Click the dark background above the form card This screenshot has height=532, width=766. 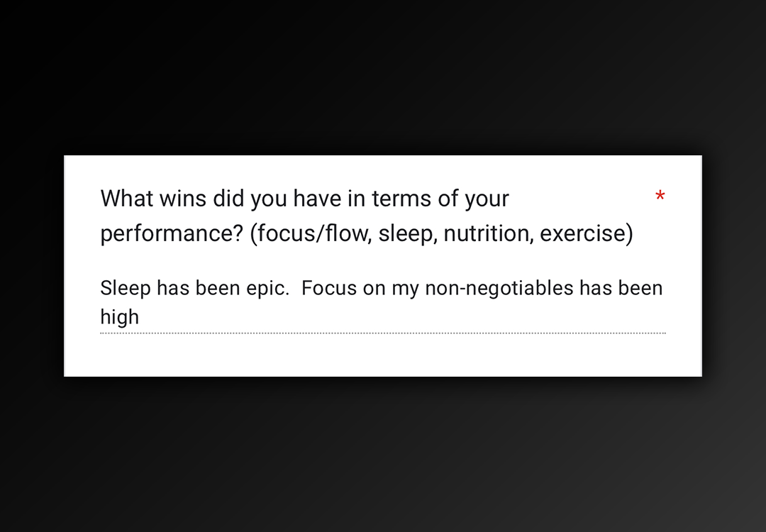[x=382, y=78]
